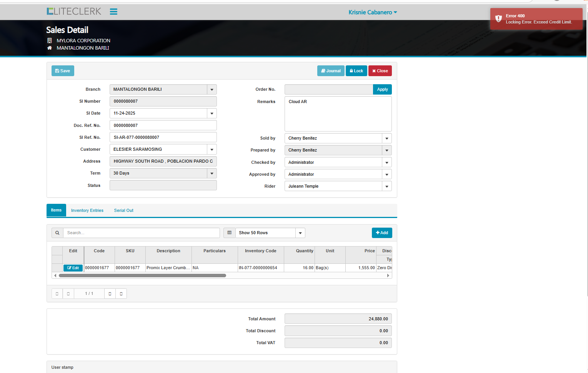Switch to Inventory Entries tab

tap(87, 211)
